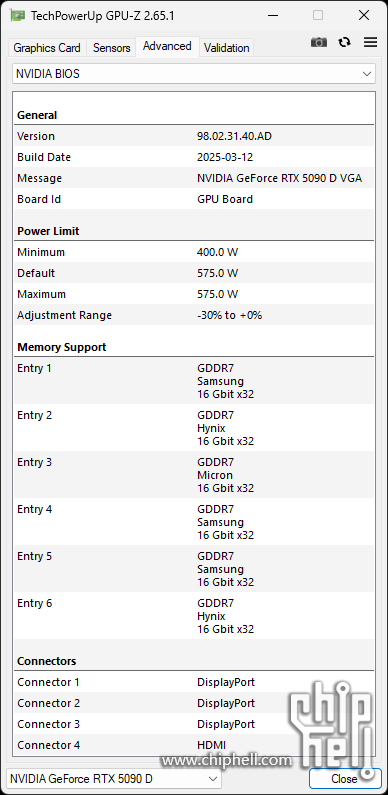Viewport: 388px width, 795px height.
Task: Click the Close button
Action: tap(345, 778)
